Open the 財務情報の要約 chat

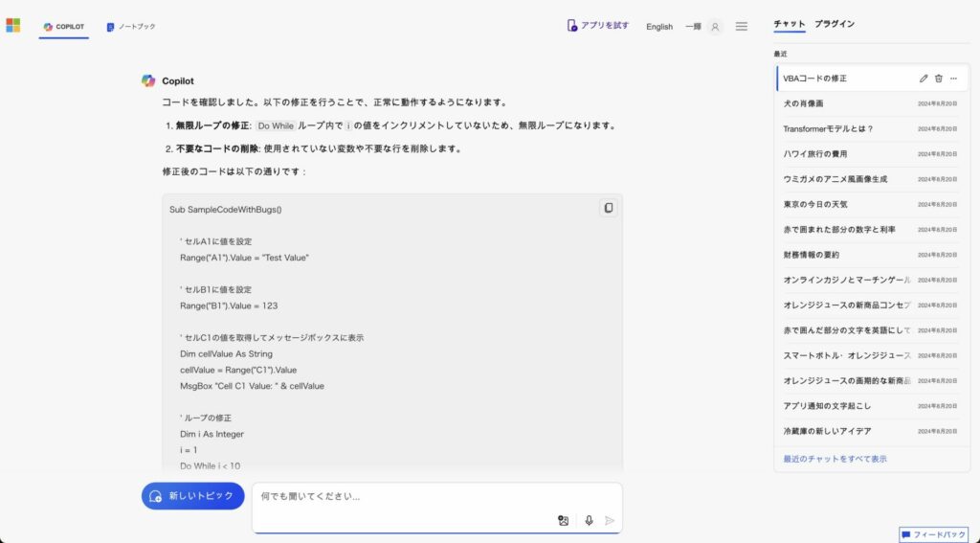[871, 255]
